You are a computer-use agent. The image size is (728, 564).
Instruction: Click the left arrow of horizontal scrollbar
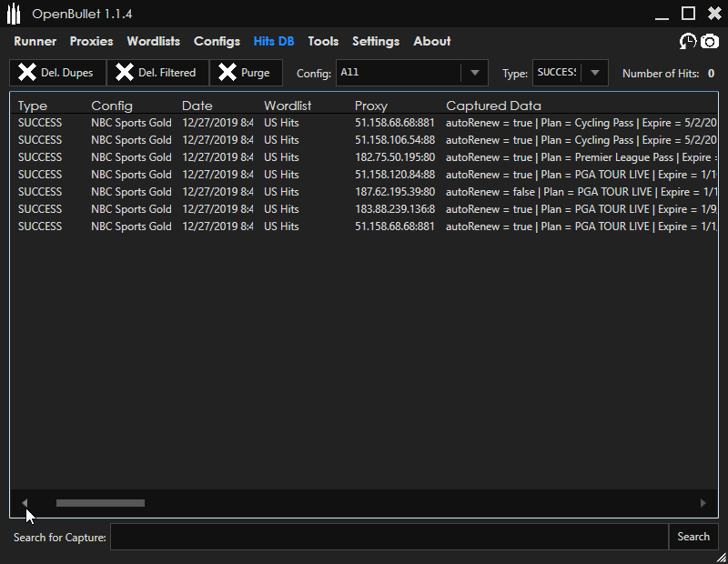coord(25,503)
